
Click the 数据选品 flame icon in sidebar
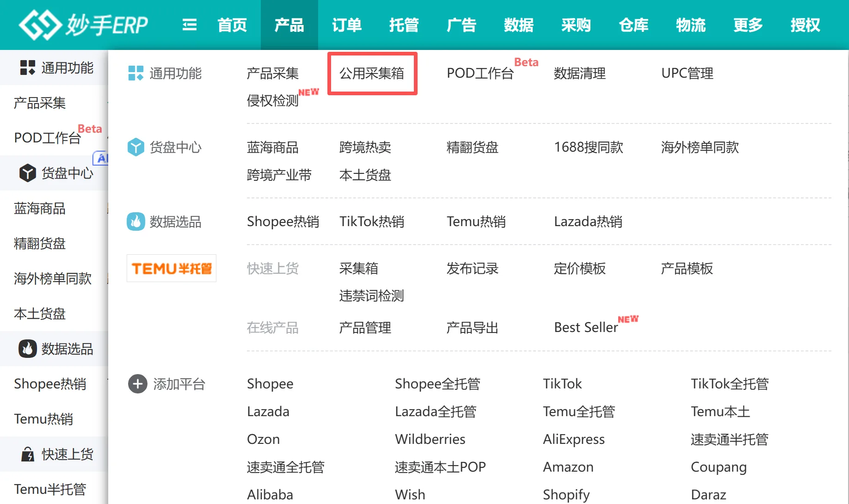pyautogui.click(x=27, y=349)
